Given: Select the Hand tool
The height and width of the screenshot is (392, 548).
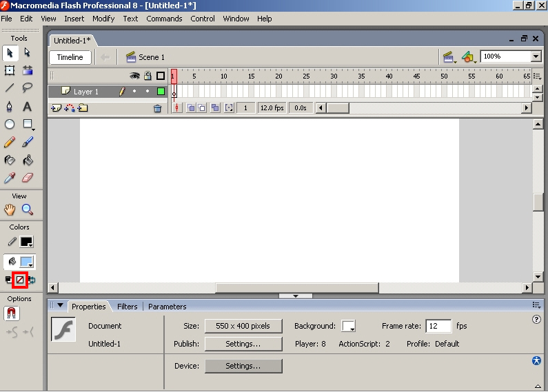Looking at the screenshot, I should tap(10, 209).
